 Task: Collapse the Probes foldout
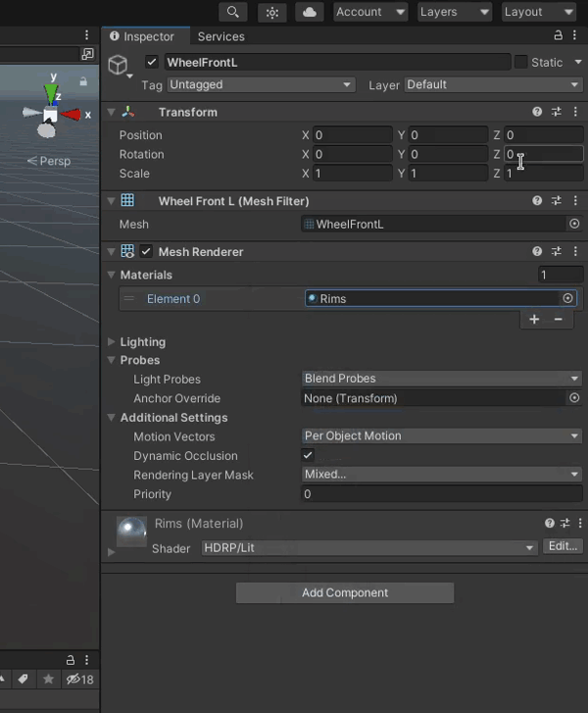tap(112, 360)
